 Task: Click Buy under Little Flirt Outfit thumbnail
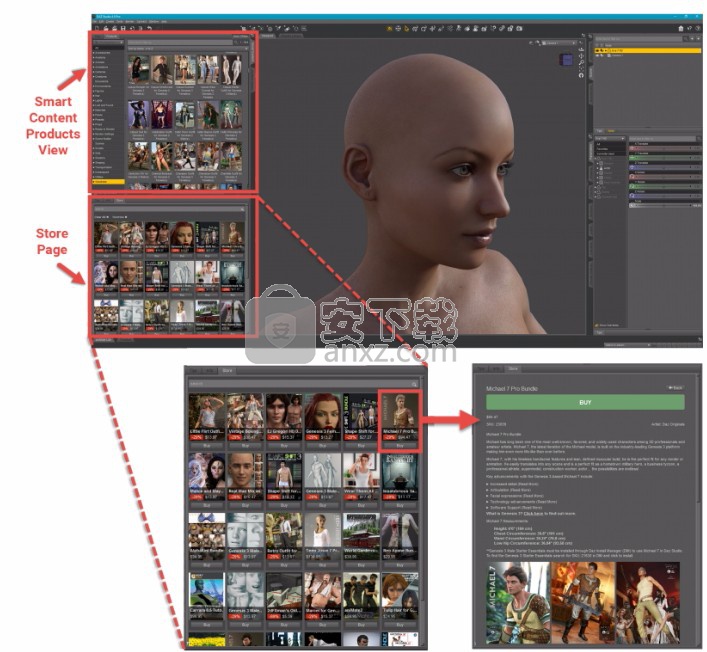tap(207, 445)
